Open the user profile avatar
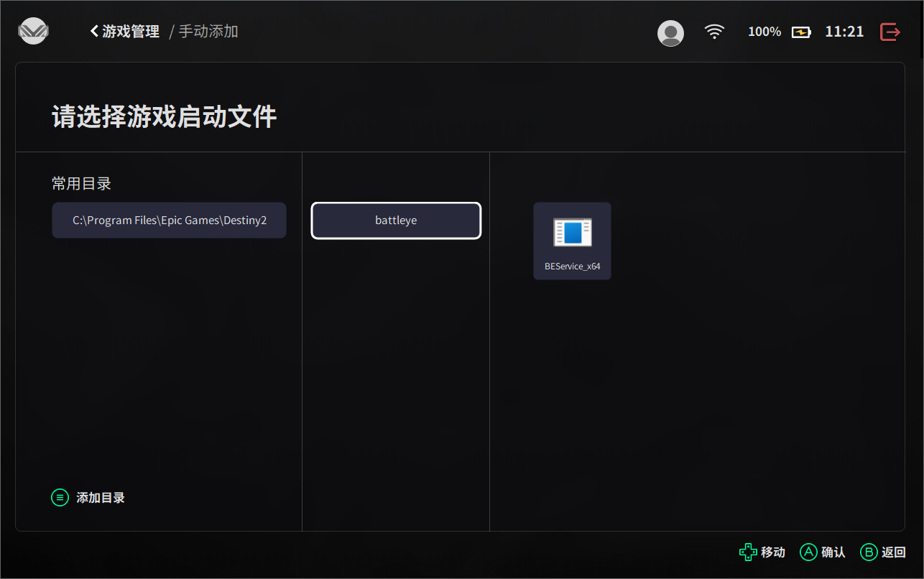924x579 pixels. tap(670, 33)
